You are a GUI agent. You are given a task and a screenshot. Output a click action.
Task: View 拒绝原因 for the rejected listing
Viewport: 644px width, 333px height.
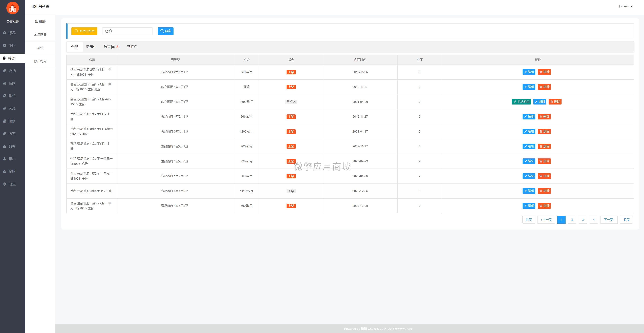521,102
